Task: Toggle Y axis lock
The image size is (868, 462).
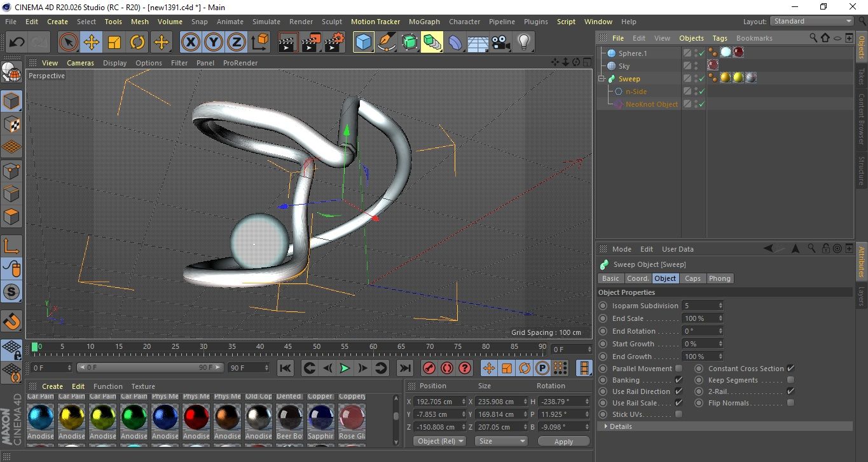Action: (x=214, y=43)
